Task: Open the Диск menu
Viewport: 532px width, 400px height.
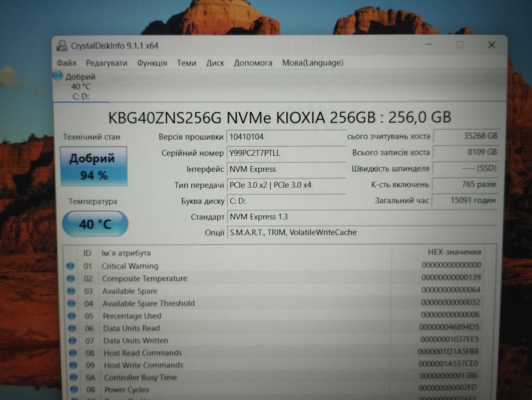Action: pos(215,63)
